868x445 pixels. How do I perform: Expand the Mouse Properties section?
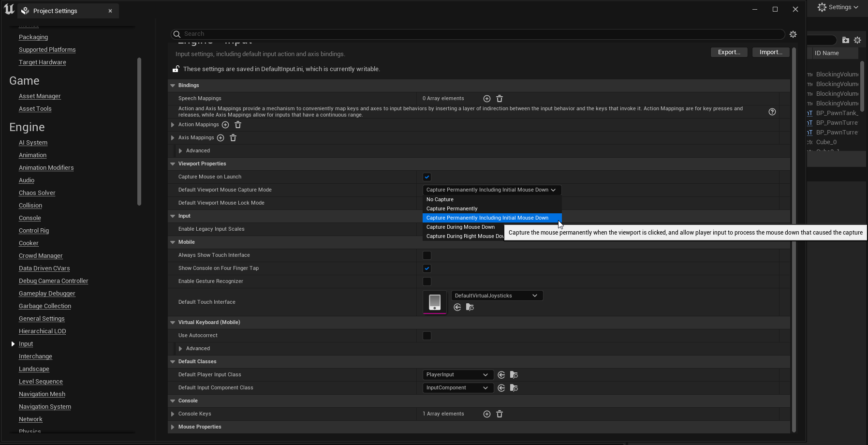pyautogui.click(x=173, y=427)
